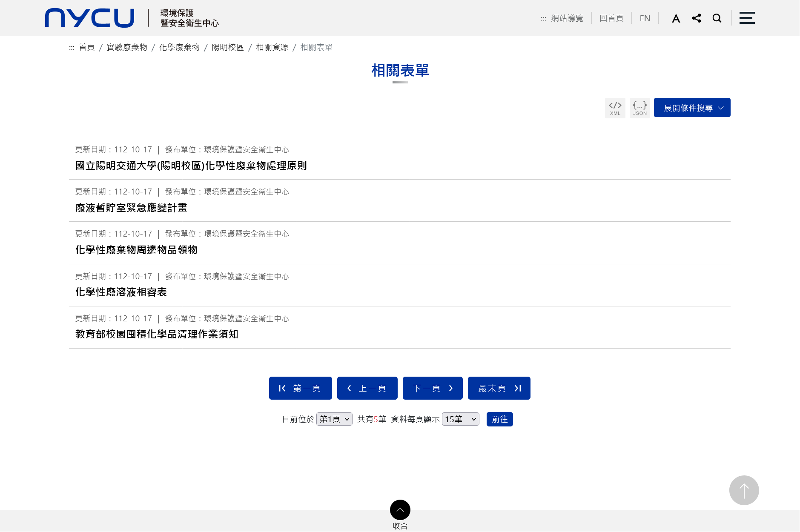Viewport: 800px width, 532px height.
Task: Export the list as JSON
Action: point(639,108)
